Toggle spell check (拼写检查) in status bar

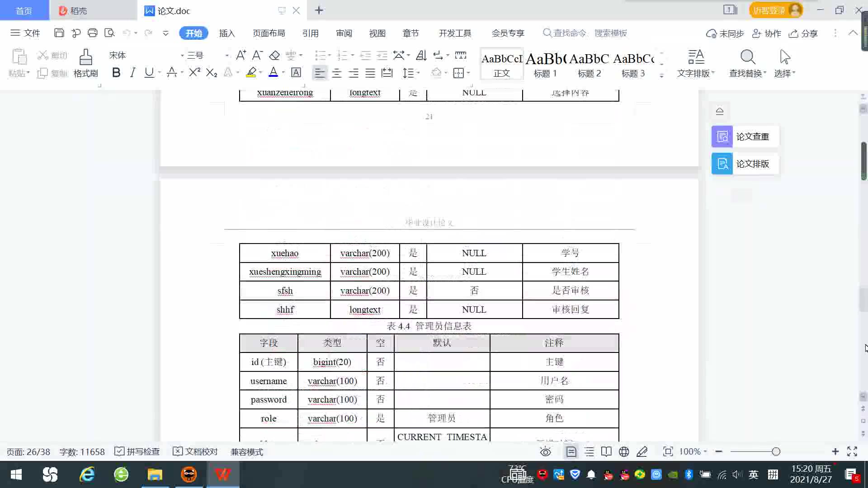[x=137, y=452]
